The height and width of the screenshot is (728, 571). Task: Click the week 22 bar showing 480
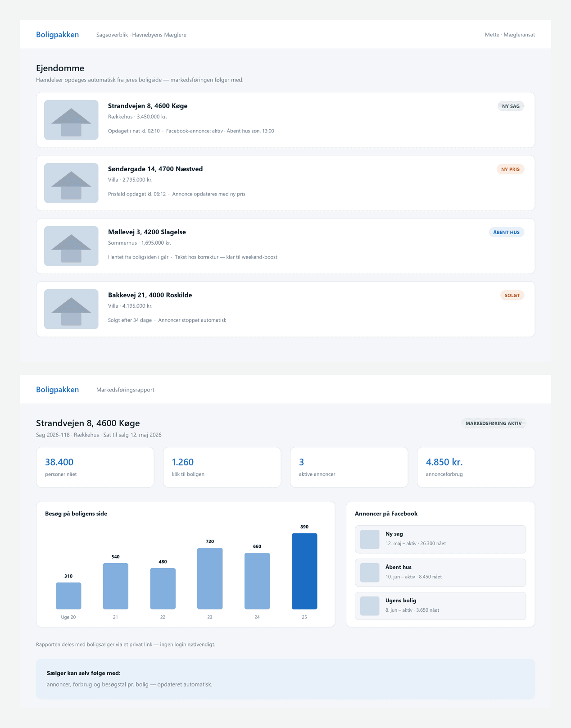point(163,589)
